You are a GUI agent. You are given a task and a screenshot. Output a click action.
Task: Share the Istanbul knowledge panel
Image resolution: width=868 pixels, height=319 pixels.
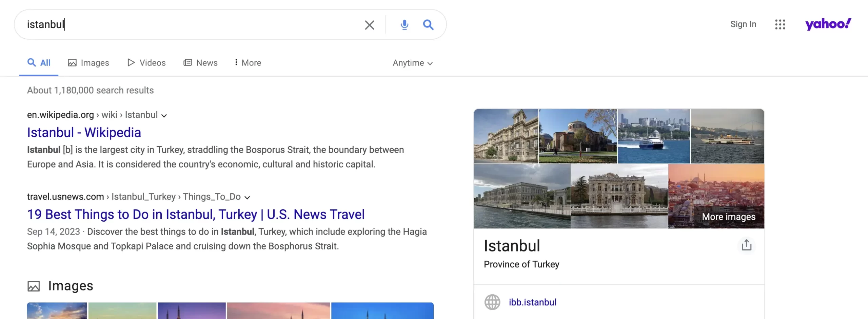[746, 245]
